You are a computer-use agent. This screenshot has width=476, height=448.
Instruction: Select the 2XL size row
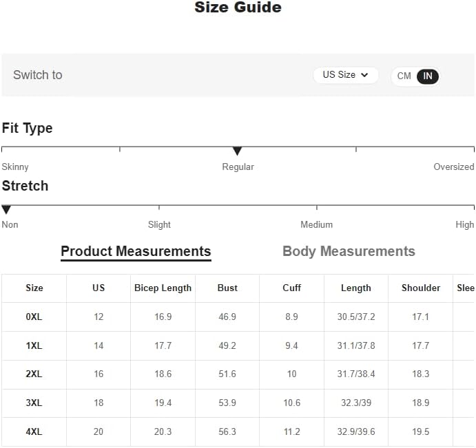click(x=238, y=374)
